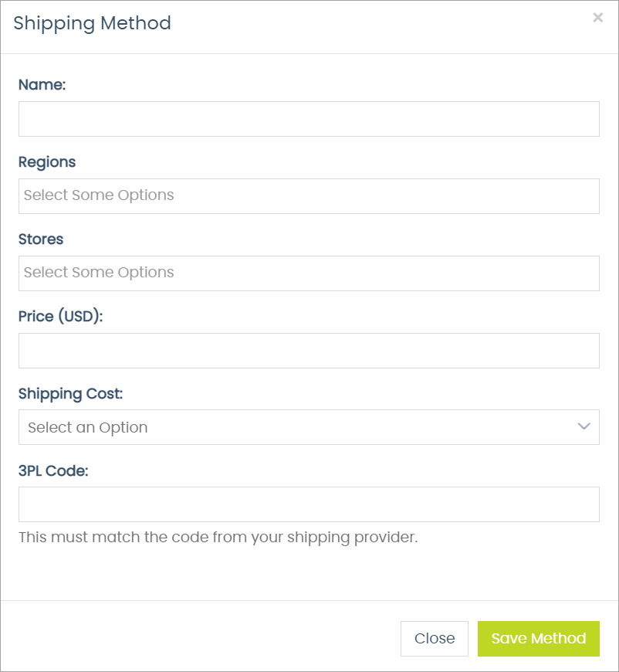Open the Stores options selector
The image size is (619, 672).
309,273
